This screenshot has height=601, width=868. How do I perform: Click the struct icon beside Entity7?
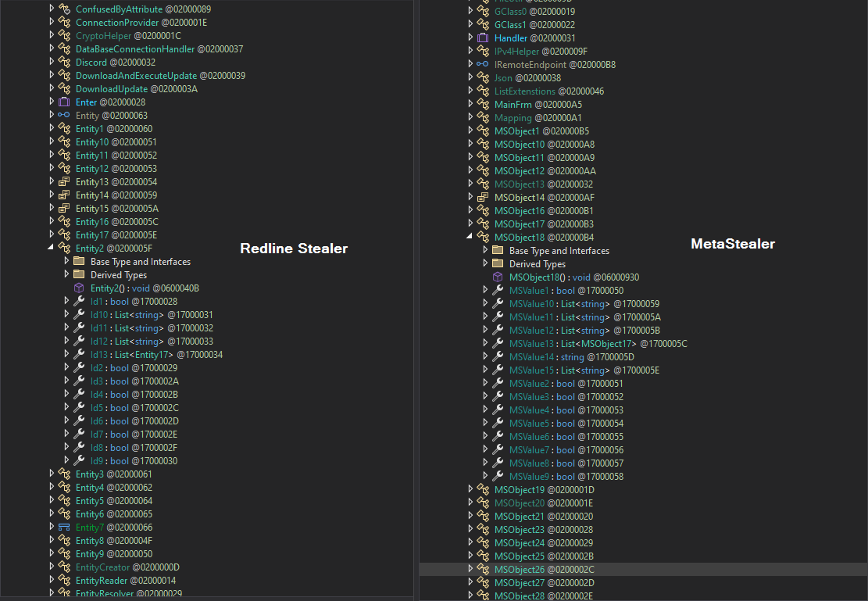pos(64,528)
